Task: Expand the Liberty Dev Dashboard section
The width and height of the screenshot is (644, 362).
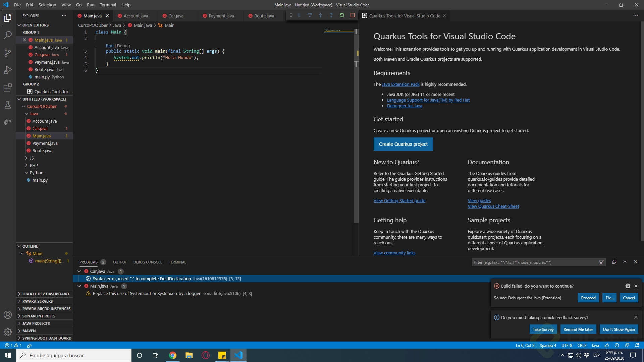Action: point(44,294)
